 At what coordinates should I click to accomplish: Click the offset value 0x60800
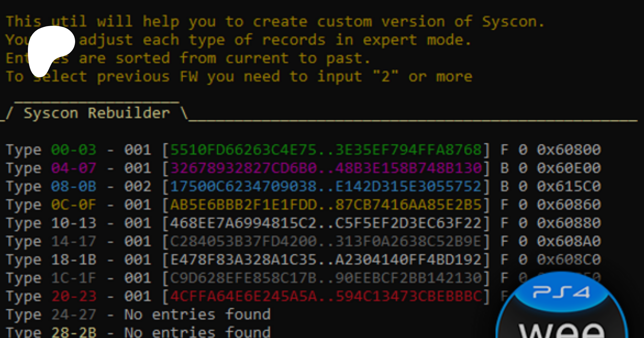pos(569,150)
